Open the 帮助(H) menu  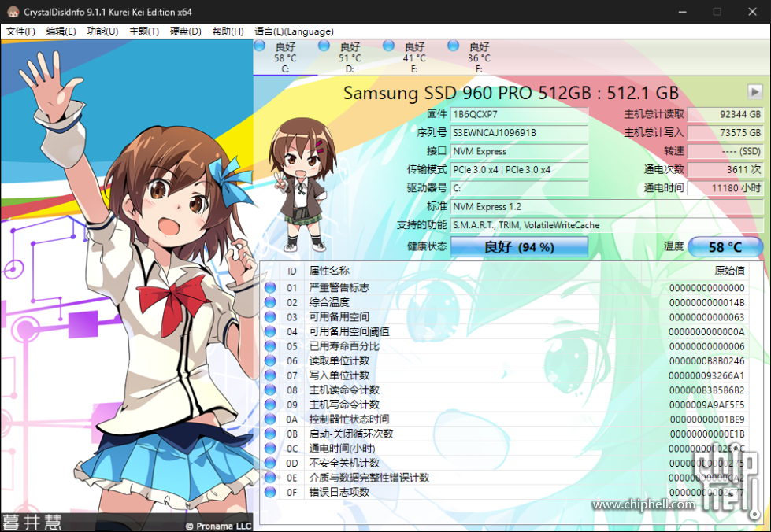point(228,31)
